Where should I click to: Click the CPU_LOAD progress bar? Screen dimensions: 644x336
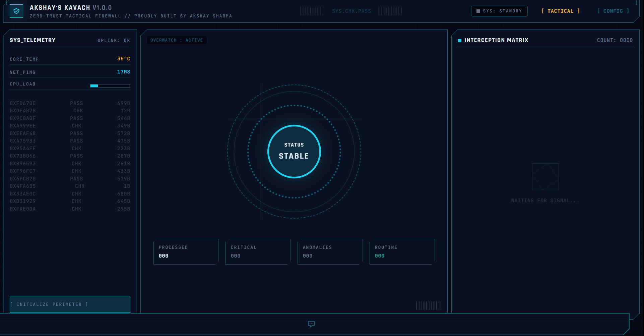click(110, 86)
